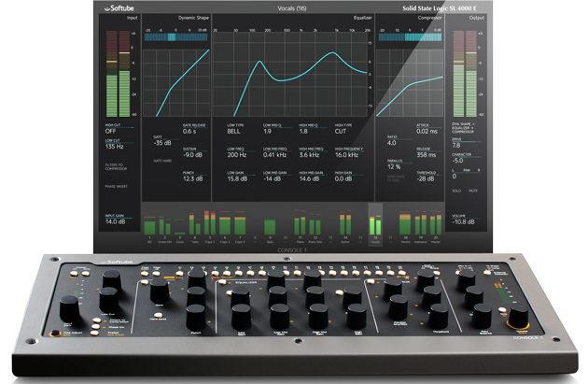588x384 pixels.
Task: Click the hardware Hard Gate button
Action: pyautogui.click(x=159, y=315)
